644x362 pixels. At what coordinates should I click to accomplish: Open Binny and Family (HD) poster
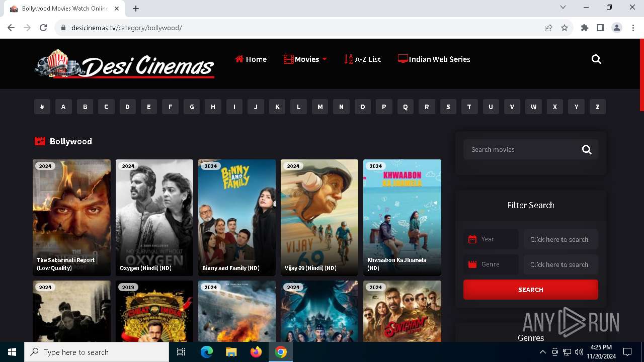pos(237,218)
